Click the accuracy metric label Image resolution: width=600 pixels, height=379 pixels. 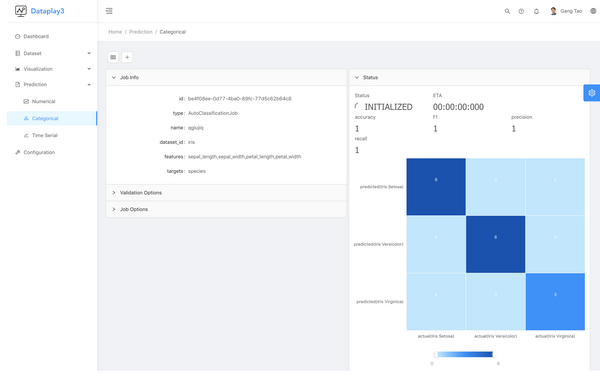(x=365, y=117)
